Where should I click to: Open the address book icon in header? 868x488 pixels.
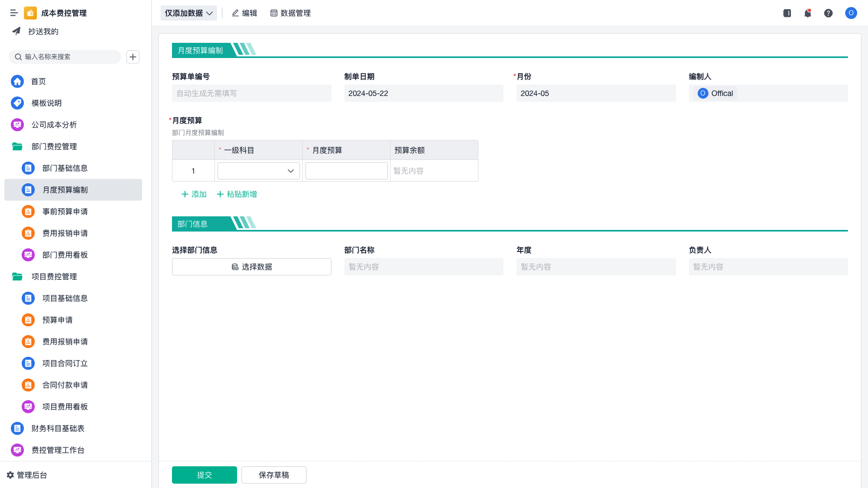[787, 13]
